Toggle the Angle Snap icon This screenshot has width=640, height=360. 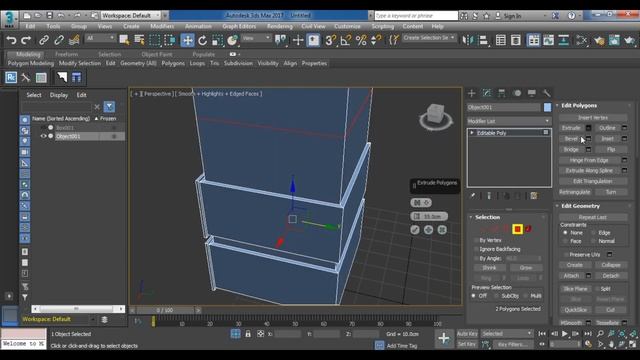click(345, 40)
